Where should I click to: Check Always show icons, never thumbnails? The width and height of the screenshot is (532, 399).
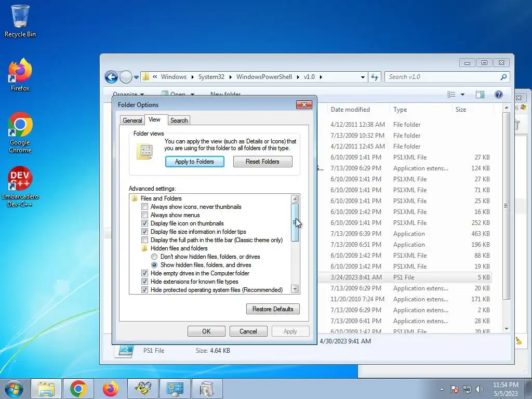pos(144,207)
